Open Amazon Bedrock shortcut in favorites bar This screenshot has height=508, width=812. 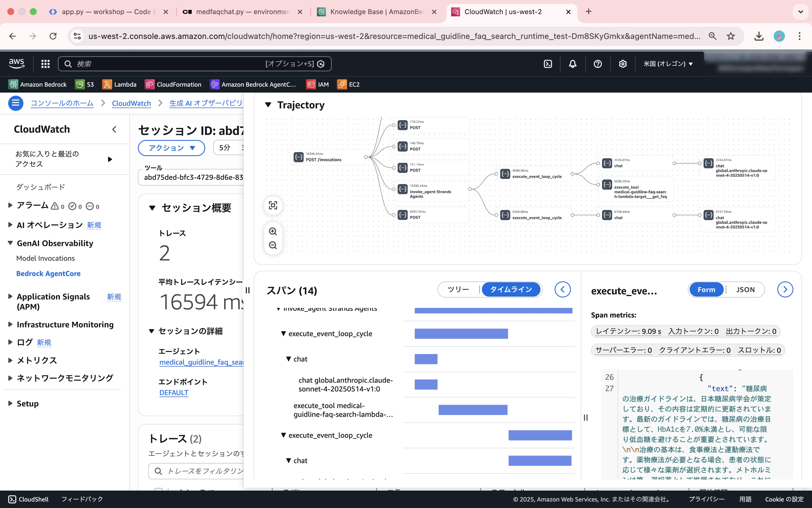[x=37, y=84]
